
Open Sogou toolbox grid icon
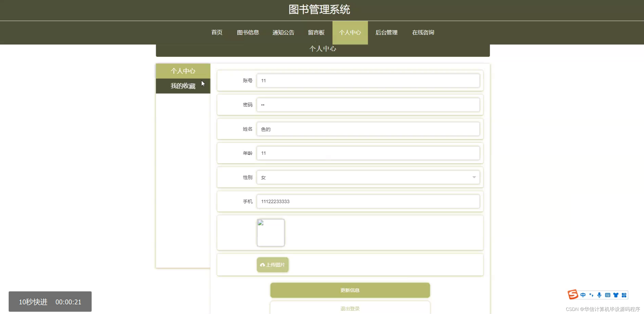[624, 295]
